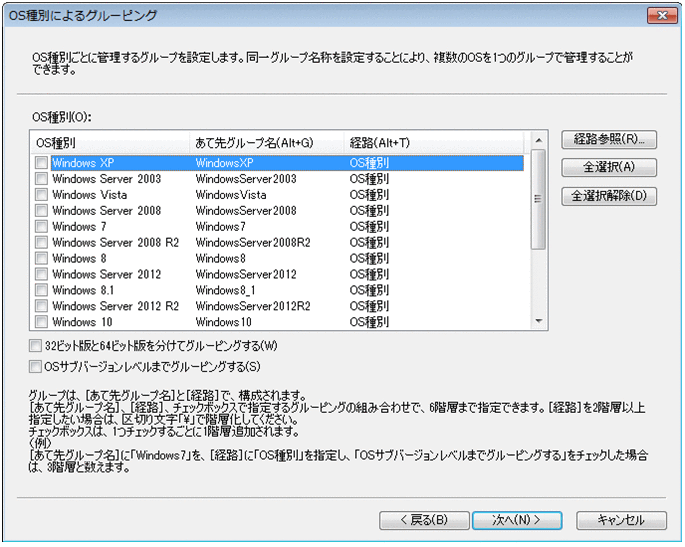Image resolution: width=685 pixels, height=547 pixels.
Task: Select the Windows 8.1 row label
Action: pos(83,290)
